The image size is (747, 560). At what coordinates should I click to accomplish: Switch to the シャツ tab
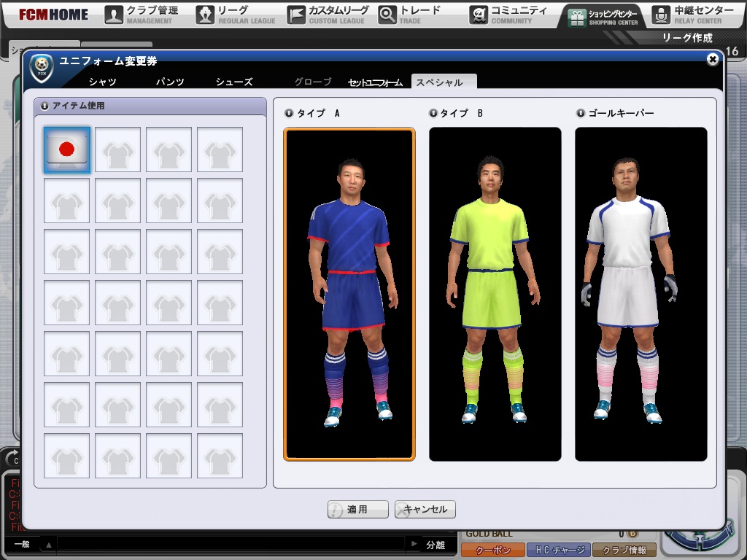pos(102,82)
